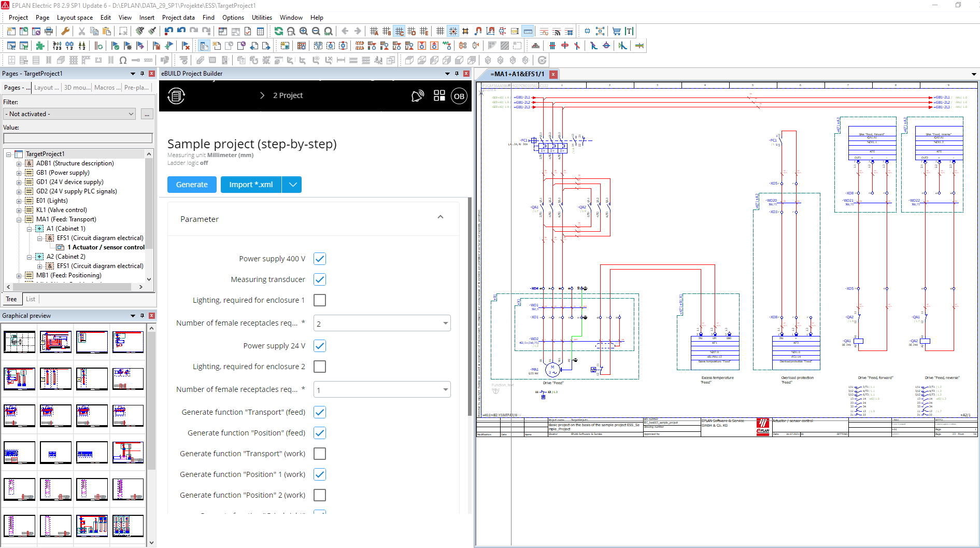Open the Project data menu
This screenshot has height=548, width=980.
(x=178, y=17)
